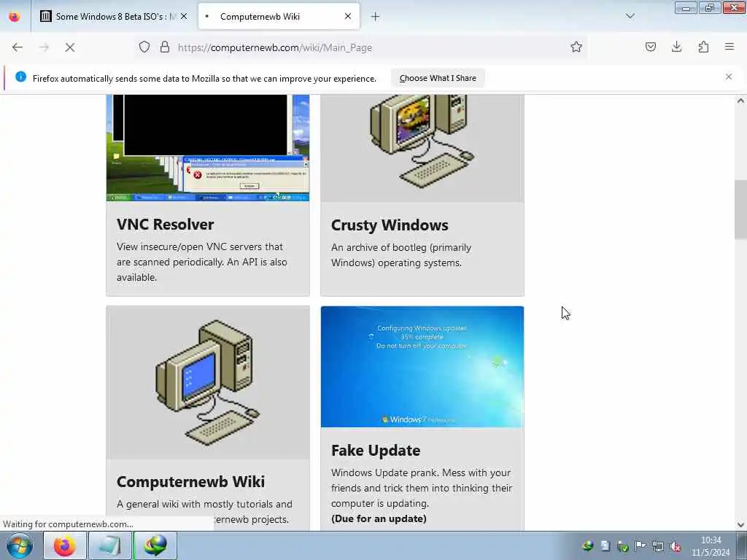Open Firefox application hamburger menu

729,47
